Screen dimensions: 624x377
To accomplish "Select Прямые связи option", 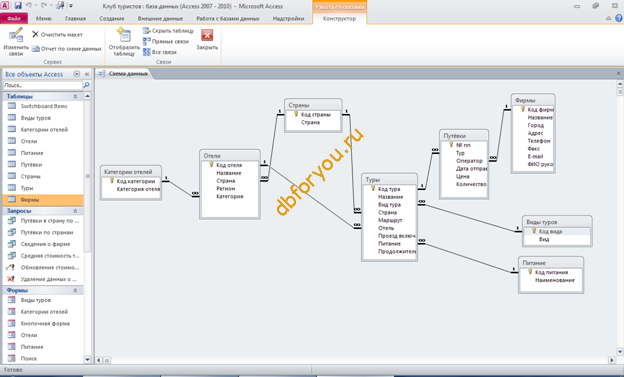I will coord(166,41).
